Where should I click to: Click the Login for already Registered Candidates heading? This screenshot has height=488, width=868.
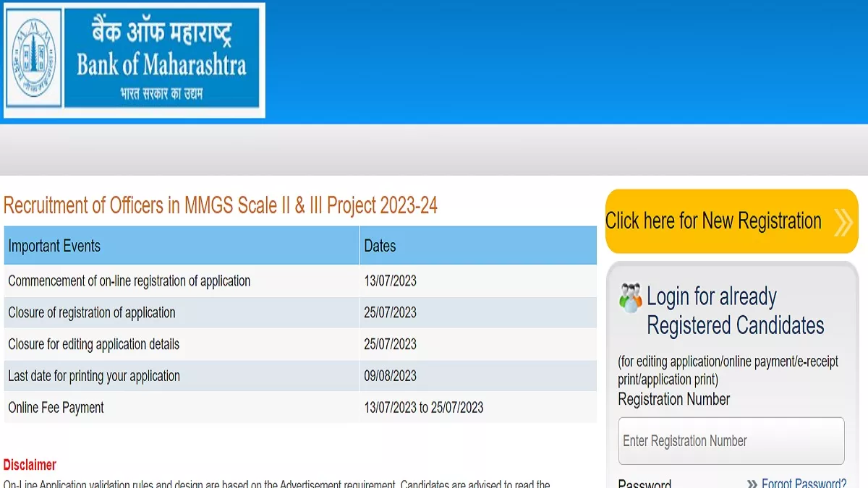(735, 311)
